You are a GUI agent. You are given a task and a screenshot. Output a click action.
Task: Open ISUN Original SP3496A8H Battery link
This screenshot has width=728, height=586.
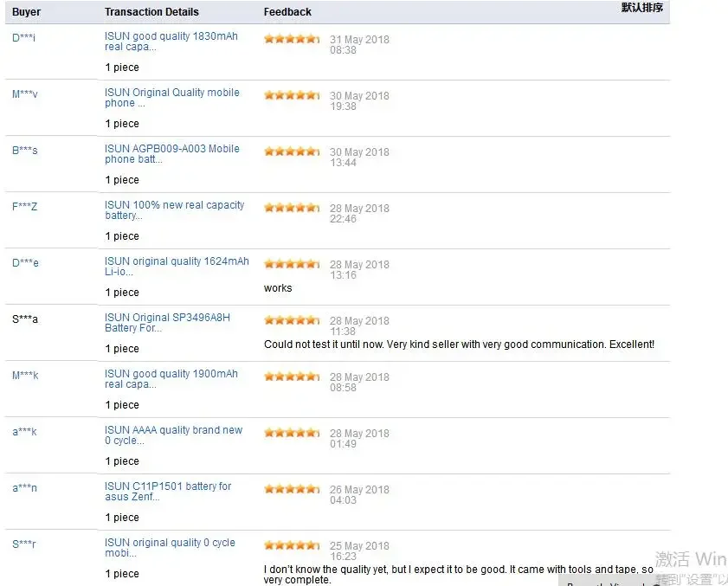click(167, 322)
